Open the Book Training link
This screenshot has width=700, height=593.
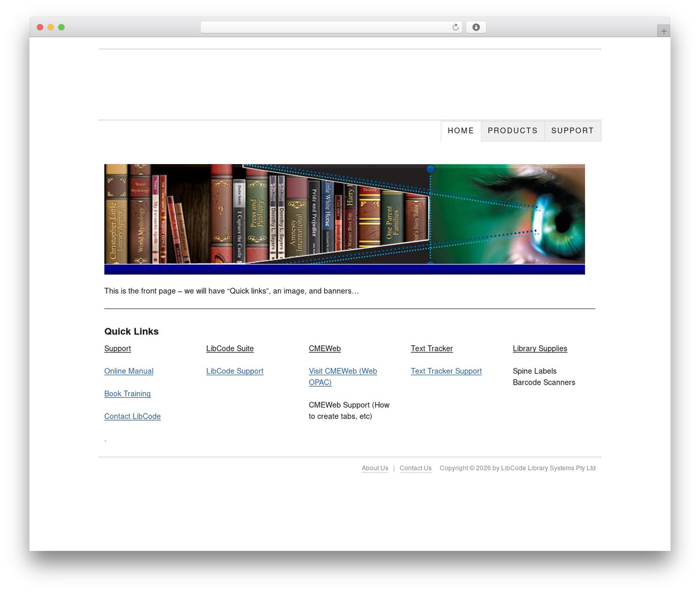pyautogui.click(x=127, y=394)
